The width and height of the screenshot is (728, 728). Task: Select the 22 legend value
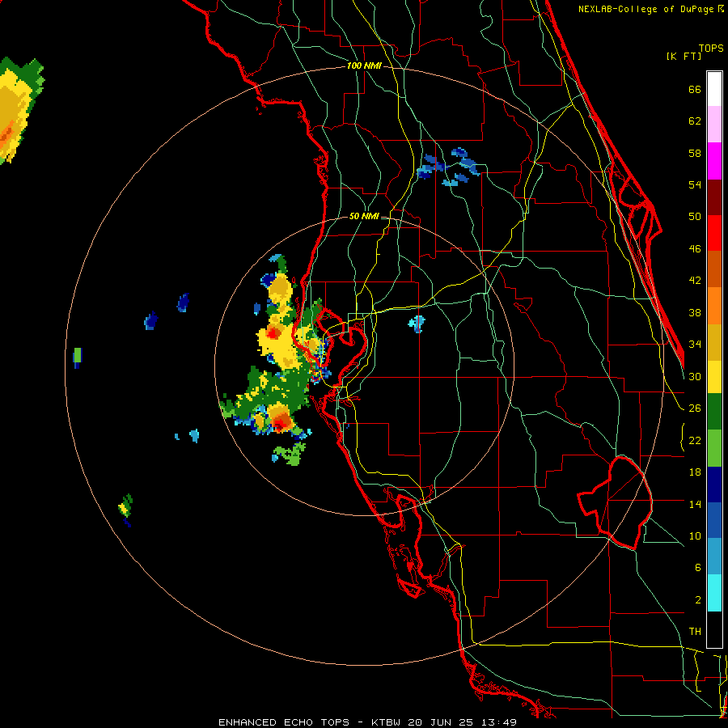695,441
